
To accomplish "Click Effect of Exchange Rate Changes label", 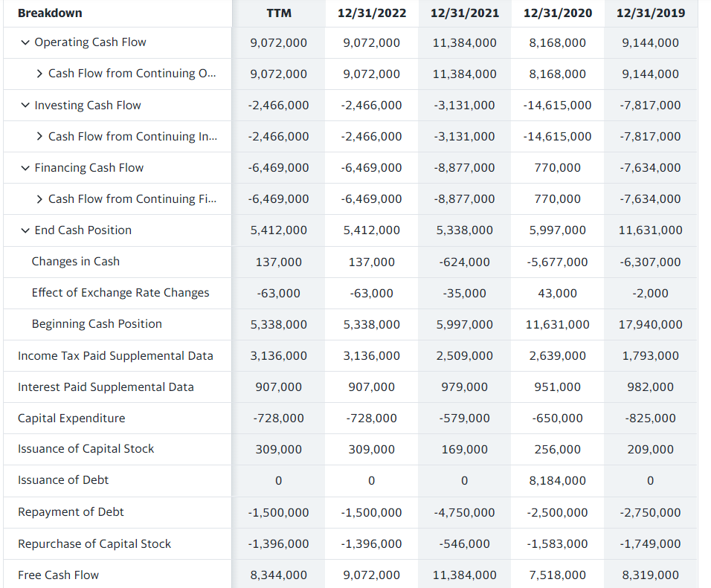I will point(120,293).
